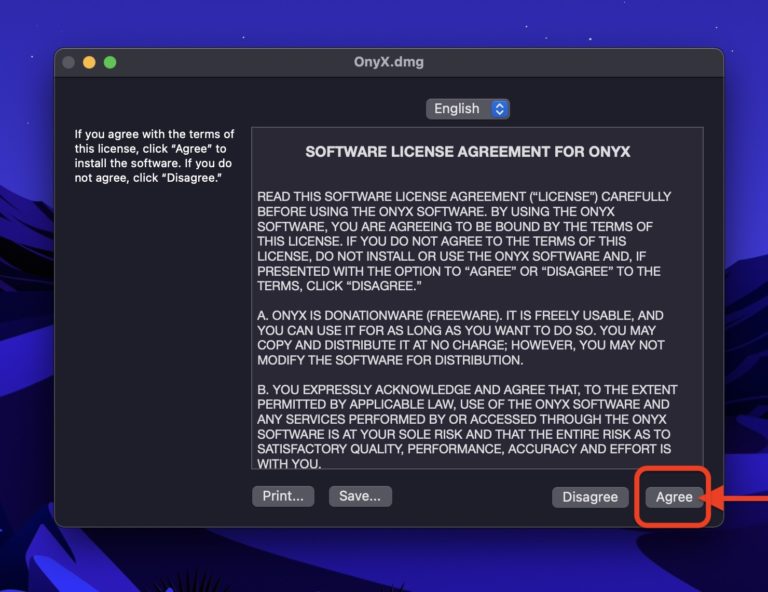Click the Agree button

pos(674,497)
